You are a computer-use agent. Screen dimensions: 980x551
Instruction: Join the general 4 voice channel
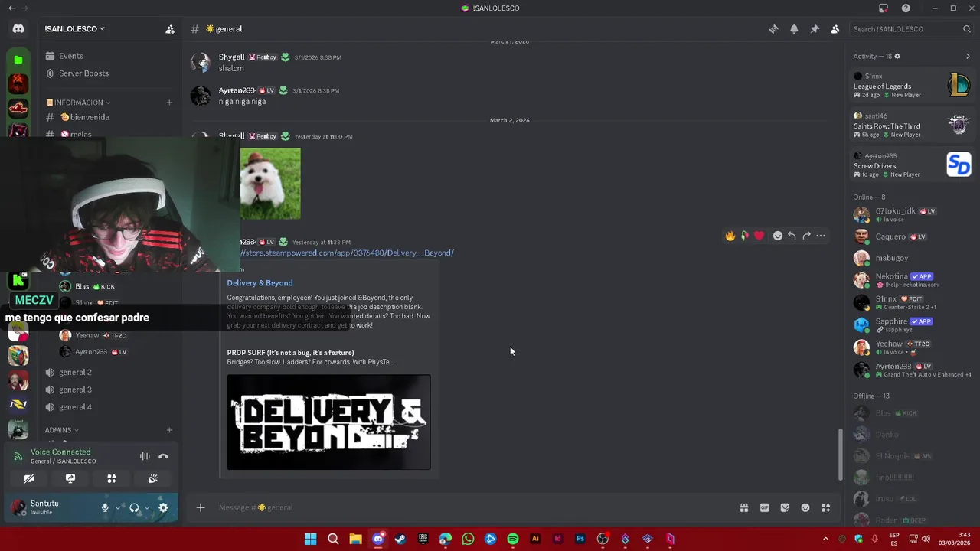[75, 407]
